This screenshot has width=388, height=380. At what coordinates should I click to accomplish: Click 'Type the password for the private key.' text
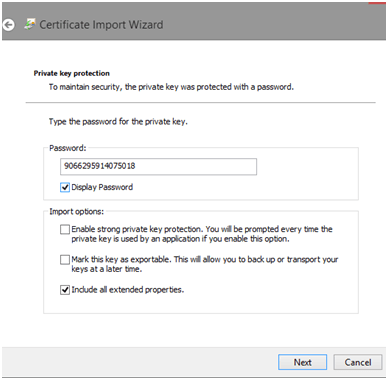(118, 122)
